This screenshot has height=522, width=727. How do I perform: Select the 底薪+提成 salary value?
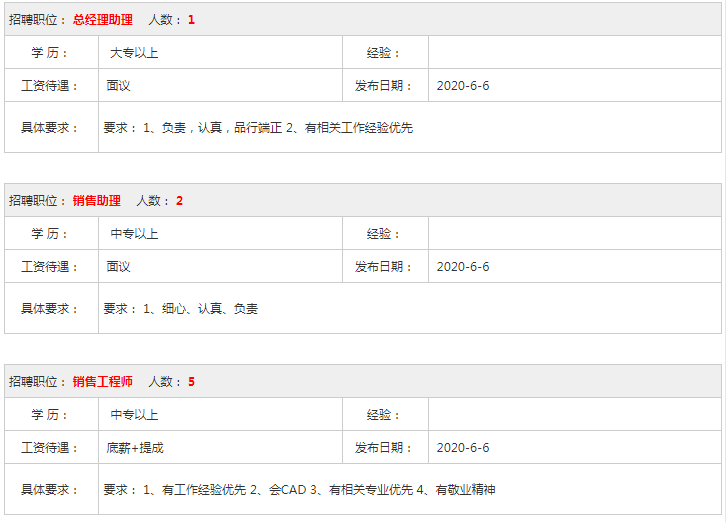(x=135, y=448)
